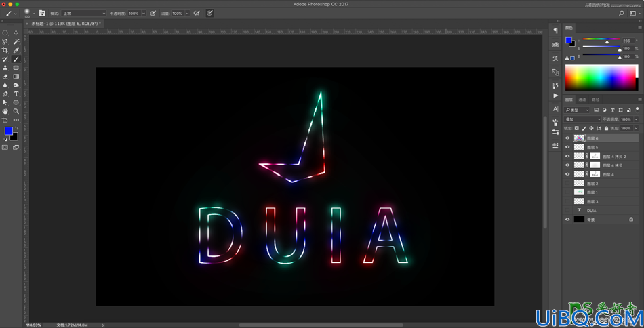
Task: Hide layer 图层 4
Action: (x=567, y=174)
